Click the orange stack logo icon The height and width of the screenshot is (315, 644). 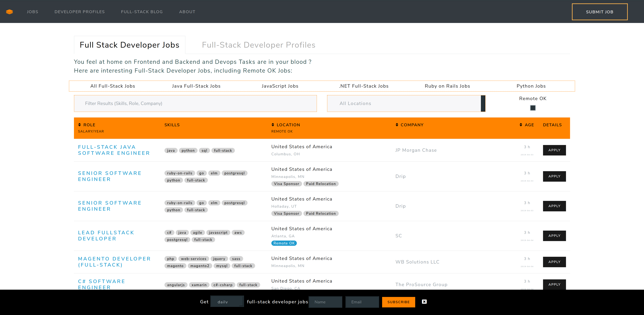click(9, 12)
